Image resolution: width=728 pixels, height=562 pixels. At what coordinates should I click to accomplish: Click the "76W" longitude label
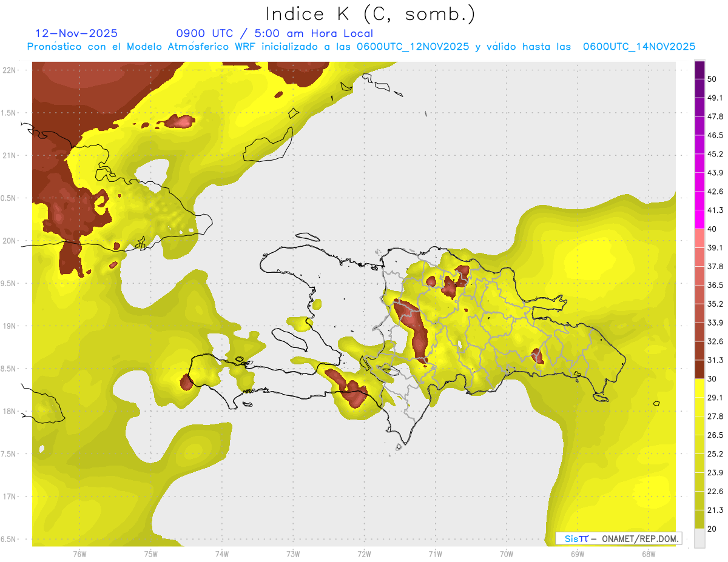coord(79,554)
